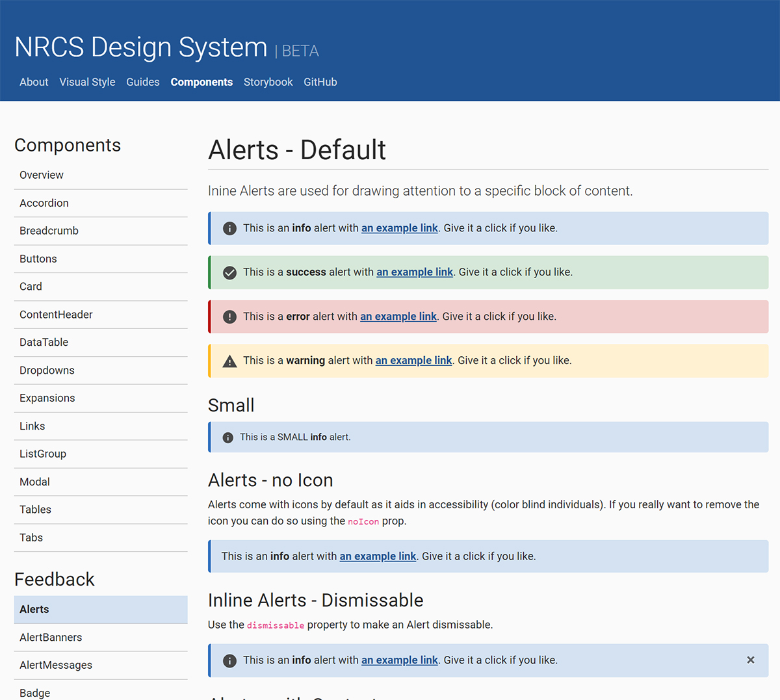Follow the example link in the success alert

pos(415,272)
